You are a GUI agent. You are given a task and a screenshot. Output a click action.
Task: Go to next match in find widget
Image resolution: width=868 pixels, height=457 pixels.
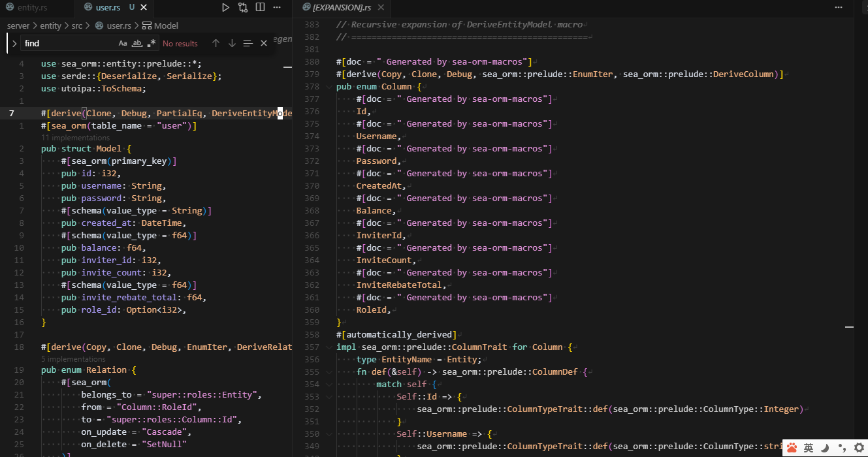(x=232, y=43)
